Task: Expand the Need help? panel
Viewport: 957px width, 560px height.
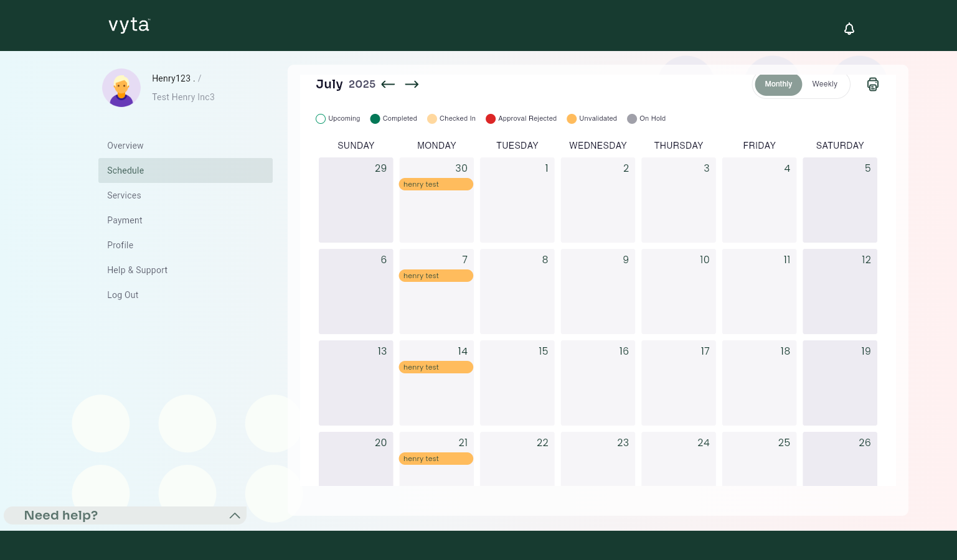Action: pos(235,515)
